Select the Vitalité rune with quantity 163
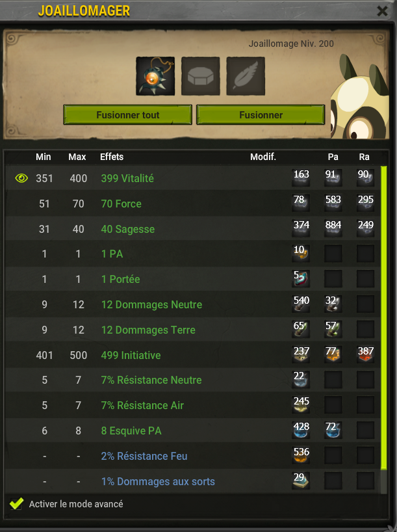 tap(301, 178)
